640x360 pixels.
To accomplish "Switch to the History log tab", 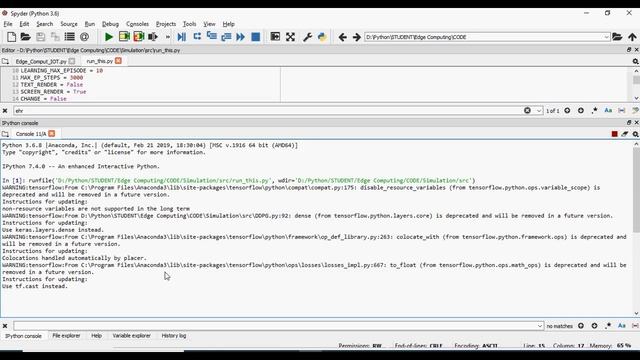I will pos(173,336).
